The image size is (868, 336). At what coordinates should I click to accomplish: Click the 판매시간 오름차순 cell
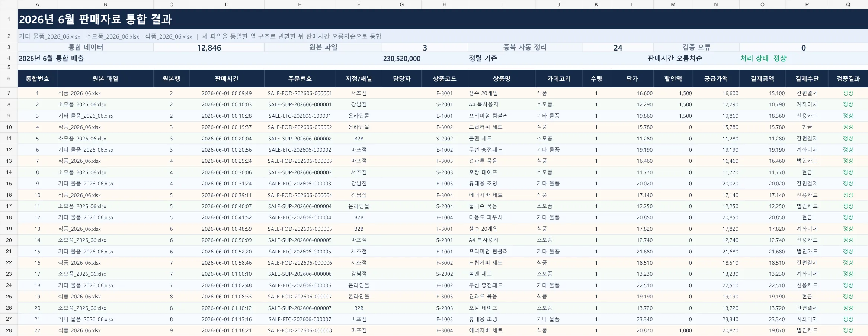[x=675, y=58]
